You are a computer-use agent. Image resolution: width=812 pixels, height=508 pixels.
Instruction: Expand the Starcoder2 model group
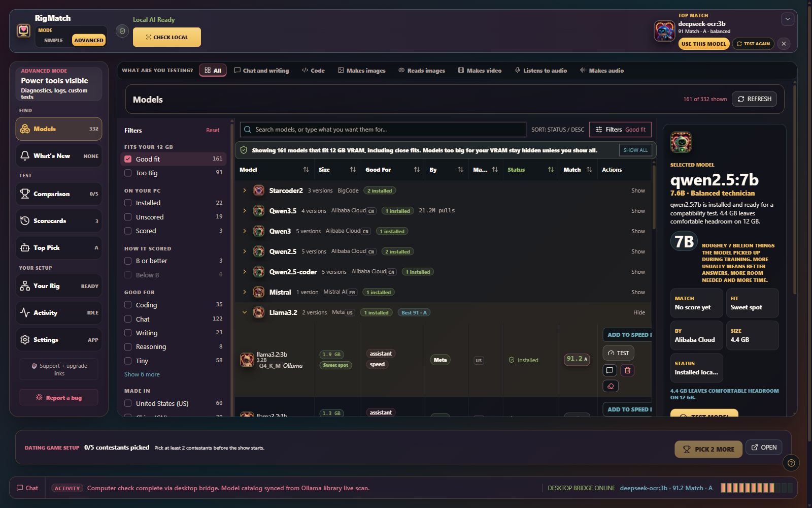tap(245, 190)
